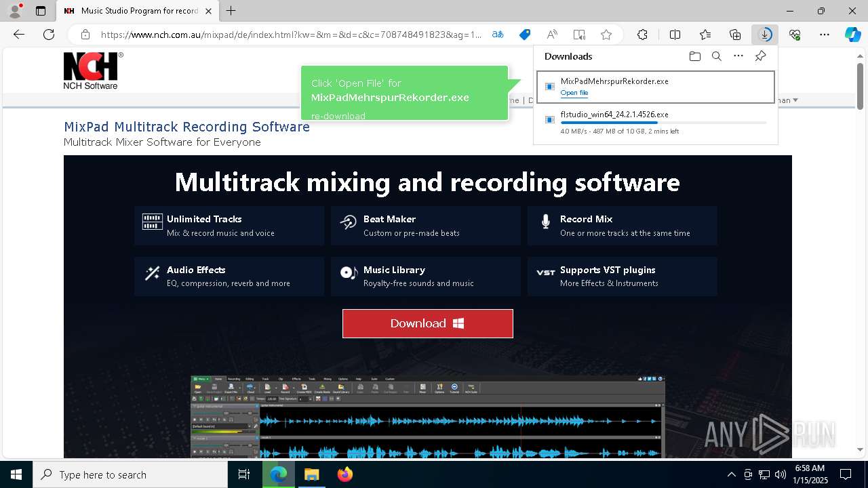Click flstudio download progress bar
The width and height of the screenshot is (868, 488).
coord(663,123)
